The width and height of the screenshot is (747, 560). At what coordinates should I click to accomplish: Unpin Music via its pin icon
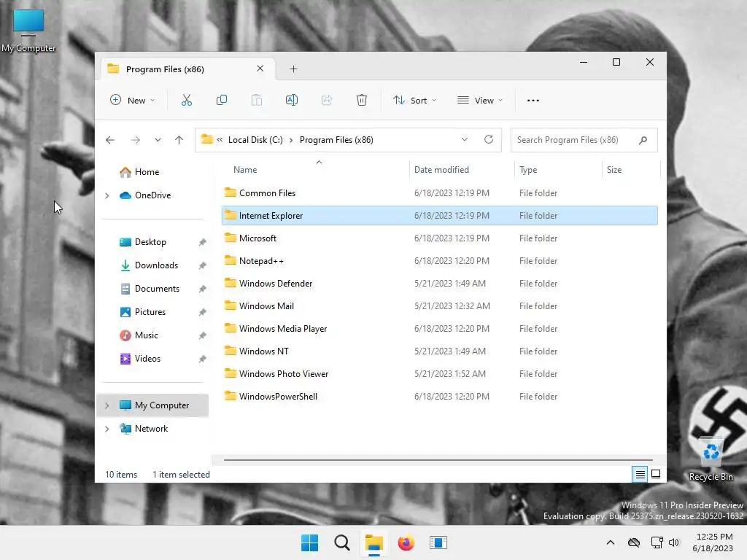[203, 335]
